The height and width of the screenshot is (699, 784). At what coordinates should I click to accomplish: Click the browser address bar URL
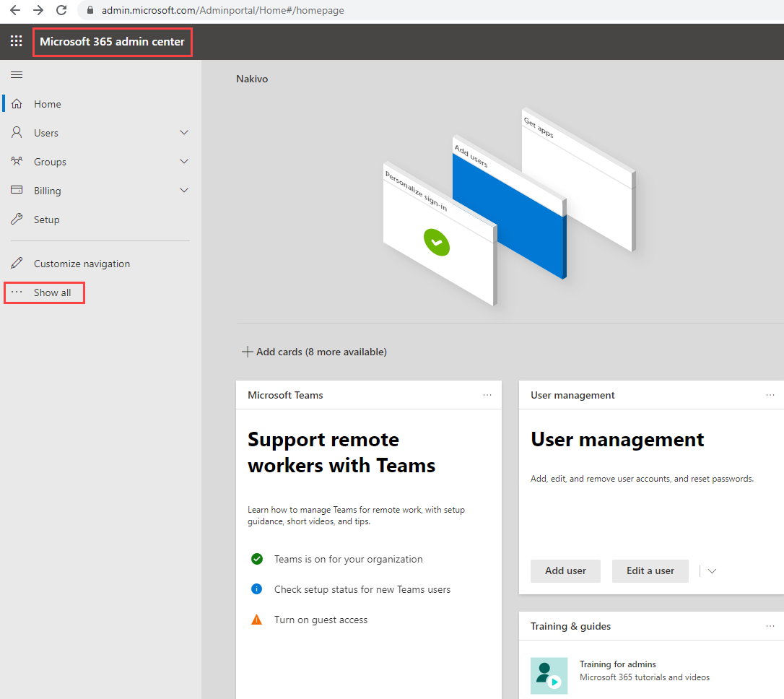point(222,11)
